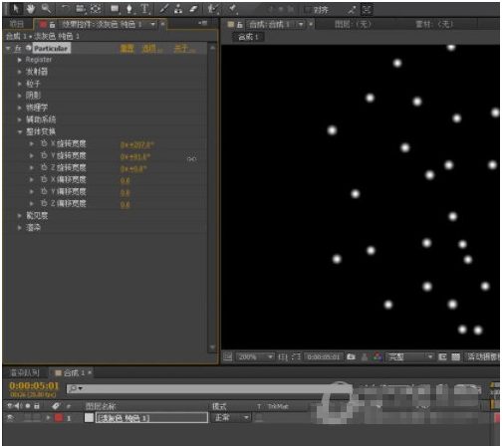Select the arrow Selection tool

click(x=15, y=9)
